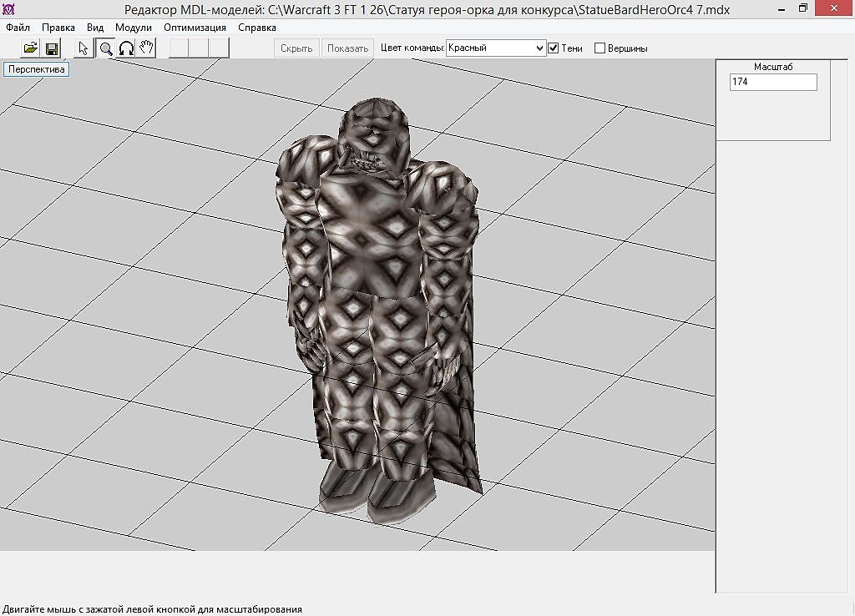This screenshot has height=616, width=855.
Task: Click the first blank toolbar button
Action: [x=179, y=48]
